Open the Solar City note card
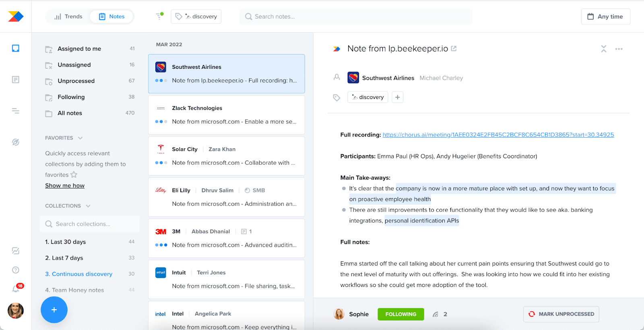The width and height of the screenshot is (644, 330). point(227,156)
